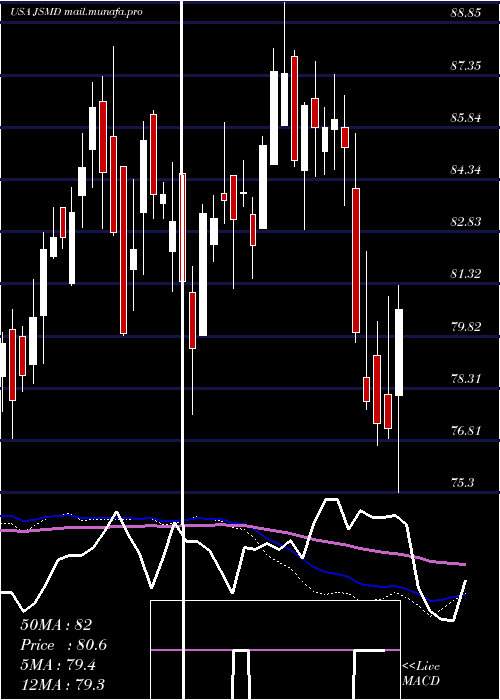Click the 78.31 price axis label

466,379
